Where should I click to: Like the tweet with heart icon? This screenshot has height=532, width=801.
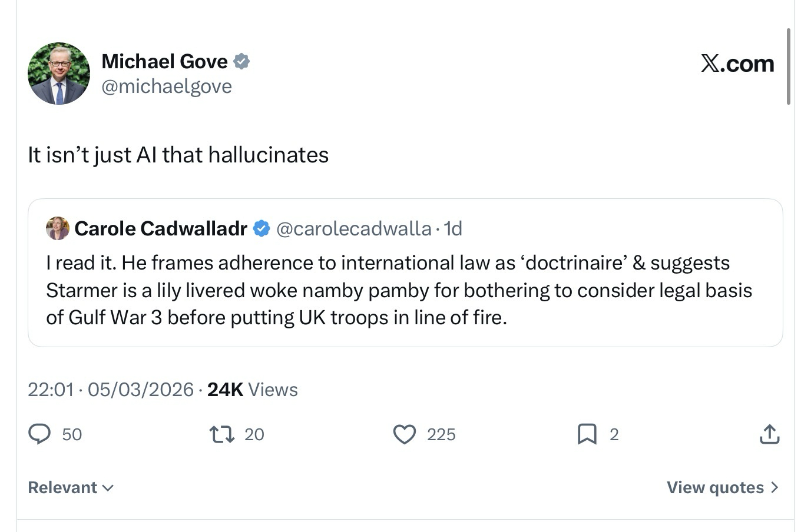tap(405, 434)
